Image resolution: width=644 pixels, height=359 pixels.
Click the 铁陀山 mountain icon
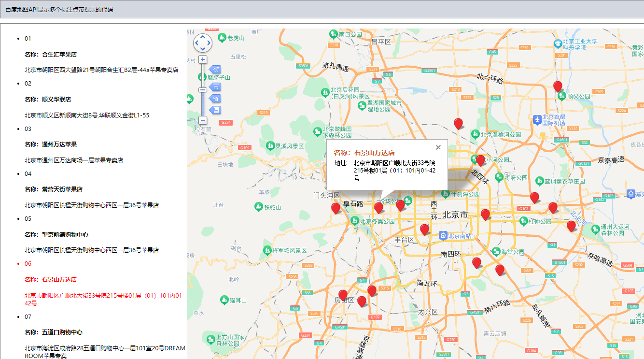(x=259, y=207)
